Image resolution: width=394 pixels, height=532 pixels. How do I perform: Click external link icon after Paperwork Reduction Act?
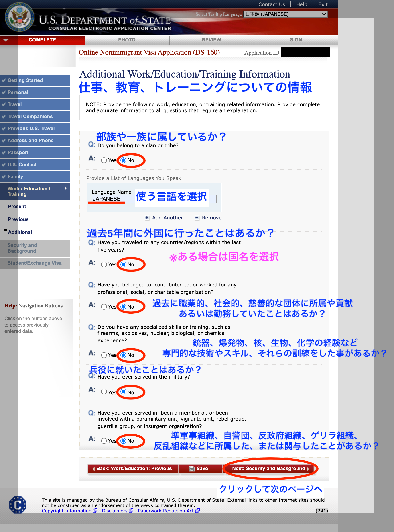point(197,511)
